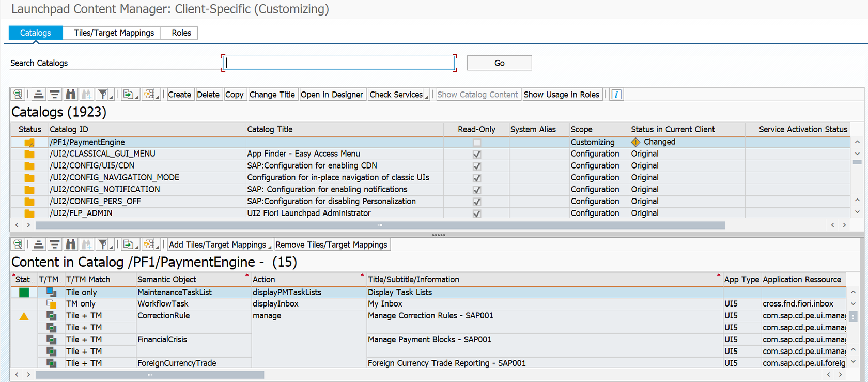Click layout icon in Catalogs toolbar
Screen dimensions: 868x382
150,95
